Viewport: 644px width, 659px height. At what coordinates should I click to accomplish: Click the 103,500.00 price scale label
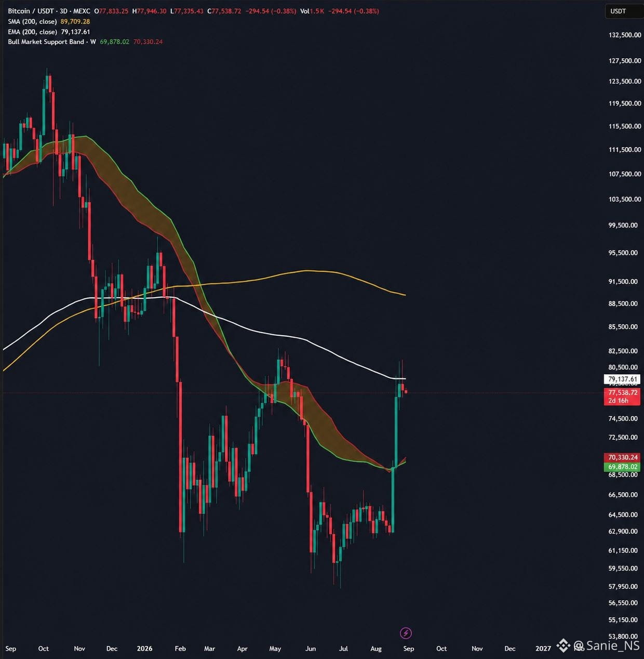[624, 199]
